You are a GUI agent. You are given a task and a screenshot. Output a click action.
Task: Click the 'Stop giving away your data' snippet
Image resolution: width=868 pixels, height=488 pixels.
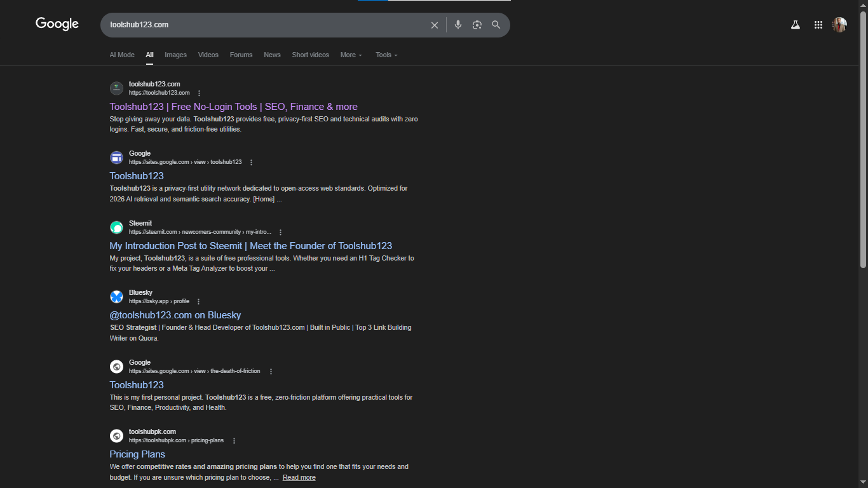point(264,124)
